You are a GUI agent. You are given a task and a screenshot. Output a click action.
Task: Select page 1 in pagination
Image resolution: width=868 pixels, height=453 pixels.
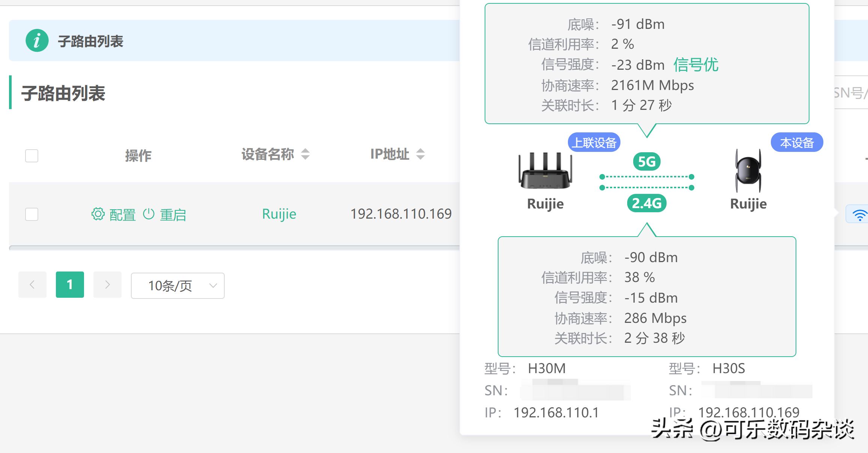pyautogui.click(x=70, y=285)
